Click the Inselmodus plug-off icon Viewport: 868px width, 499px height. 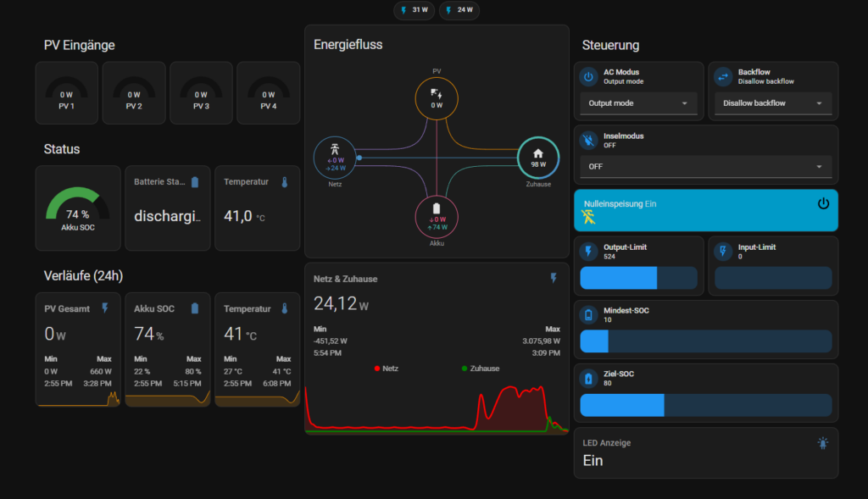pyautogui.click(x=588, y=141)
